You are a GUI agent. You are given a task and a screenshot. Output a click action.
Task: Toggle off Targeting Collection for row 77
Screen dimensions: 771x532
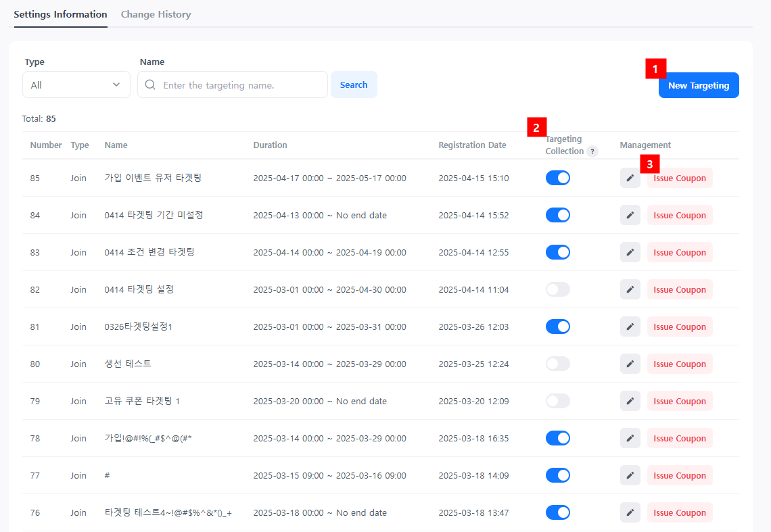point(557,475)
